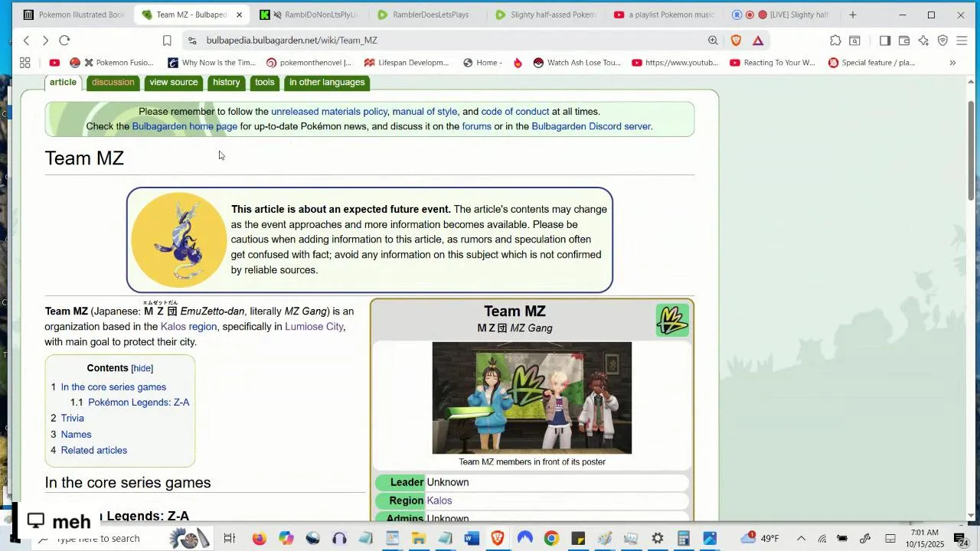Open the Why Now Is the Tim... bookmark
This screenshot has height=551, width=980.
[x=211, y=63]
